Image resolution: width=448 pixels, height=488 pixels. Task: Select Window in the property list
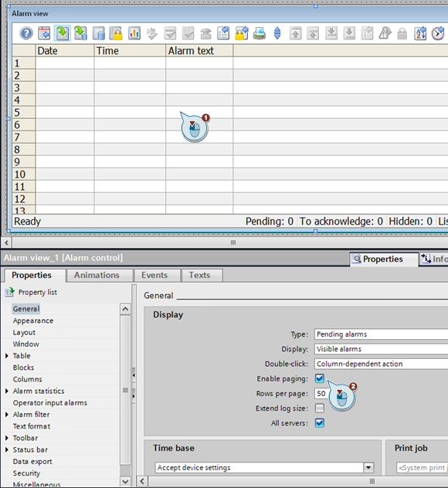point(25,344)
